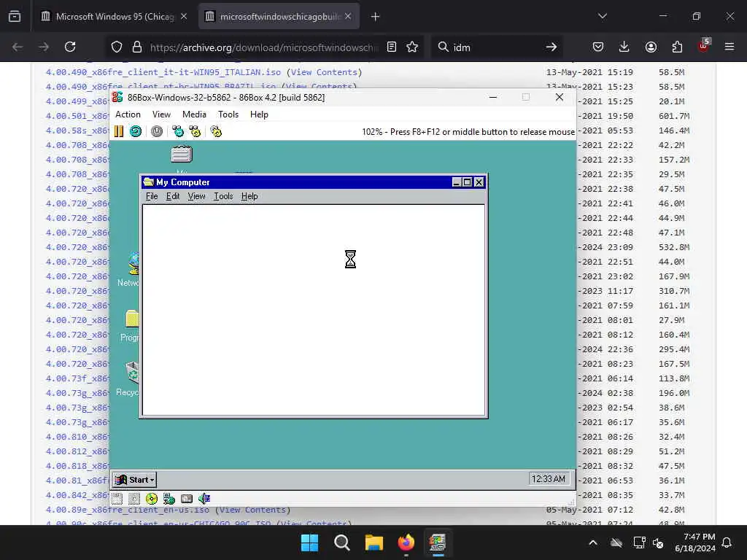Image resolution: width=747 pixels, height=560 pixels.
Task: Click the Recycle Bin desktop icon
Action: click(133, 373)
